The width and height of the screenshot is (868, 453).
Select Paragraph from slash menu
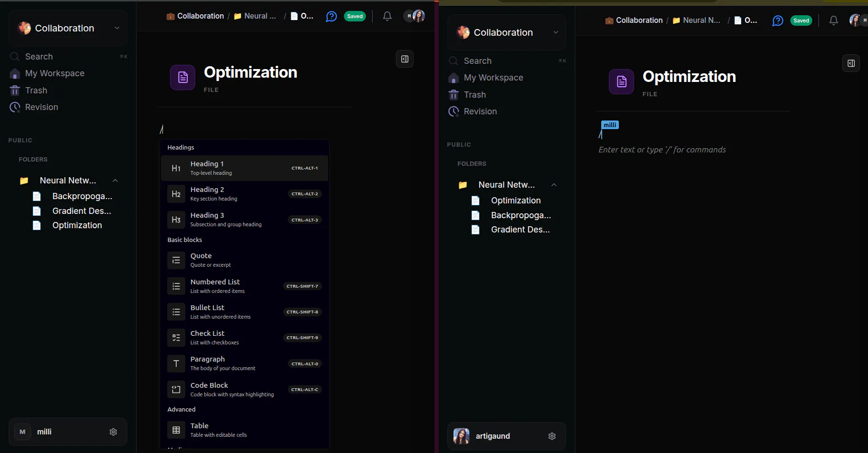[x=244, y=363]
